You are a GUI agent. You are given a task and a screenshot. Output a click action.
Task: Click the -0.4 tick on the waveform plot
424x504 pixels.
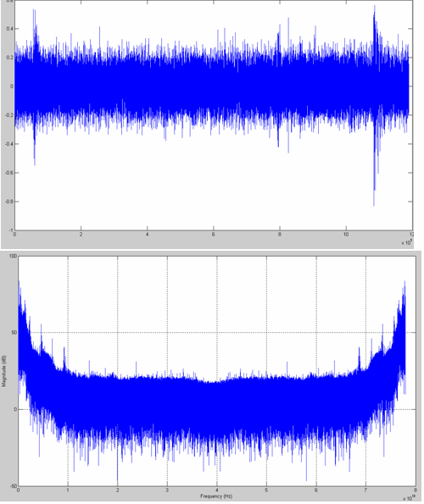(9, 144)
